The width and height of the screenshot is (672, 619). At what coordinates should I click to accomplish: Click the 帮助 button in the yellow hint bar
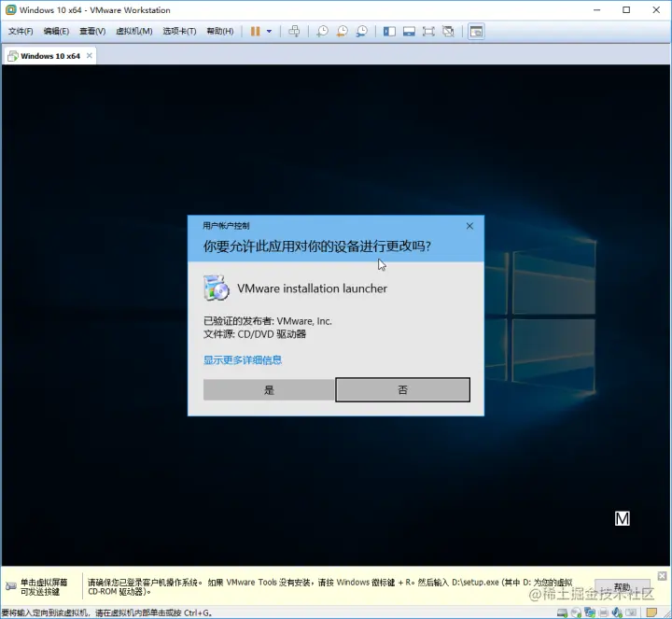pyautogui.click(x=623, y=587)
